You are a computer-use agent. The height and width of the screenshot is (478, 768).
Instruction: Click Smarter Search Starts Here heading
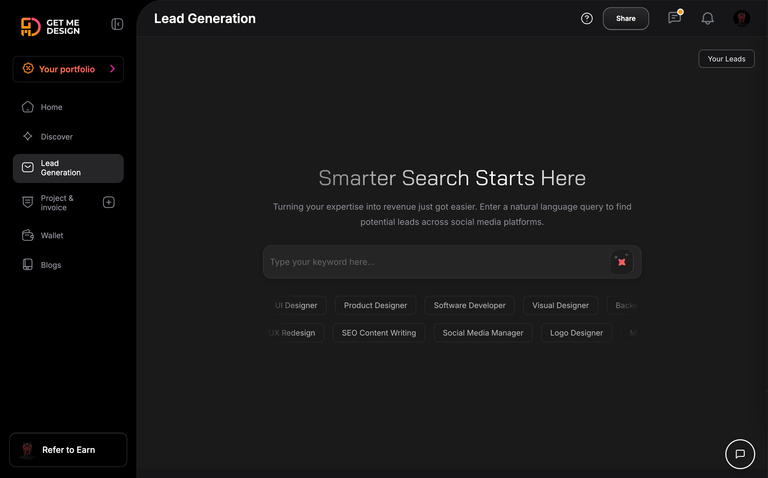point(452,178)
